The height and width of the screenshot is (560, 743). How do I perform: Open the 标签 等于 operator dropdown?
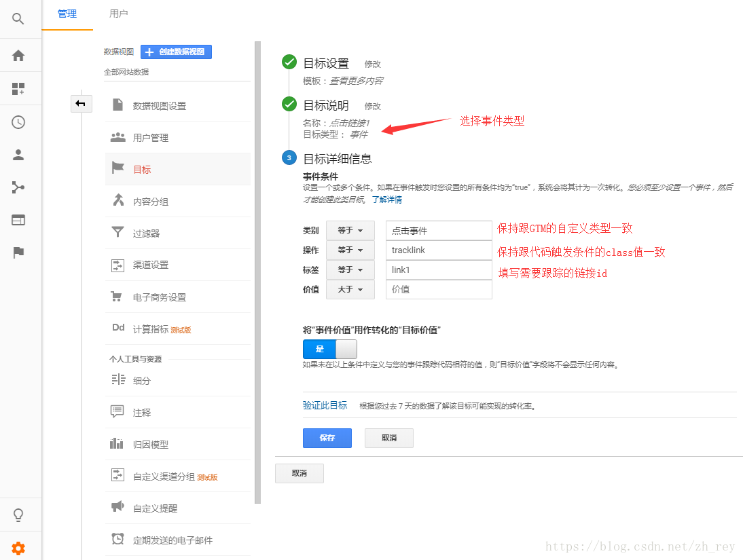[350, 269]
